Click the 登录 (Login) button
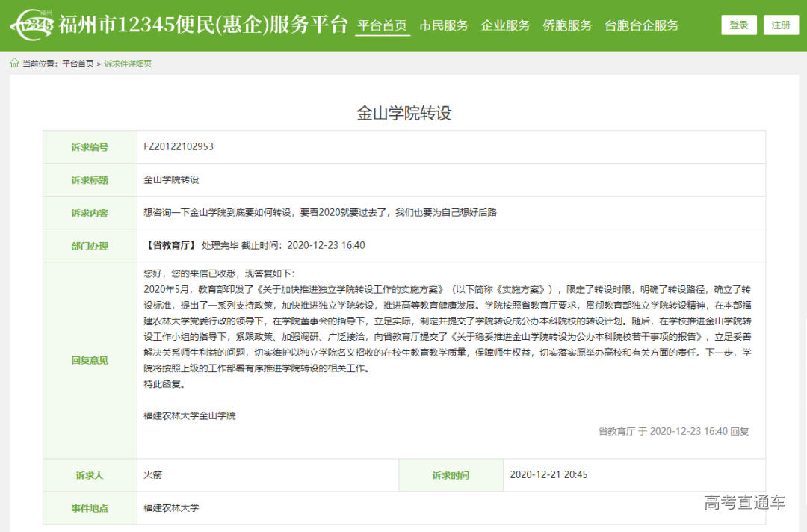The image size is (807, 532). coord(738,24)
